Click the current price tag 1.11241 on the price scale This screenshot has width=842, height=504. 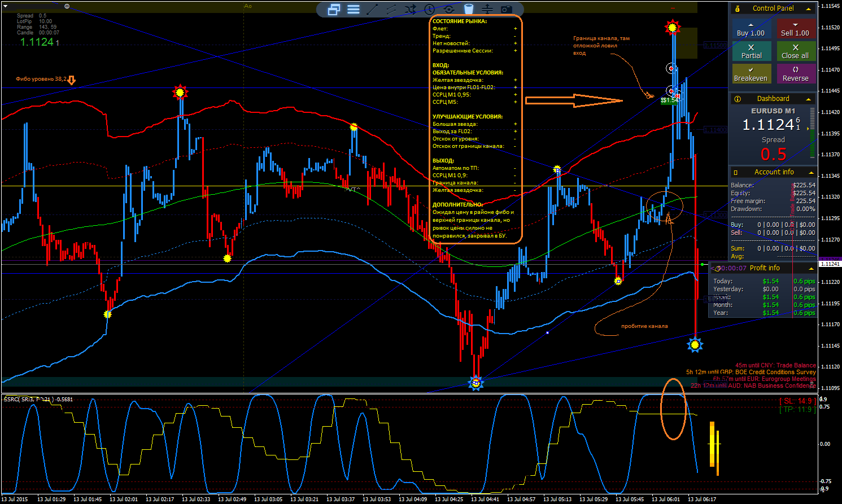tap(830, 264)
